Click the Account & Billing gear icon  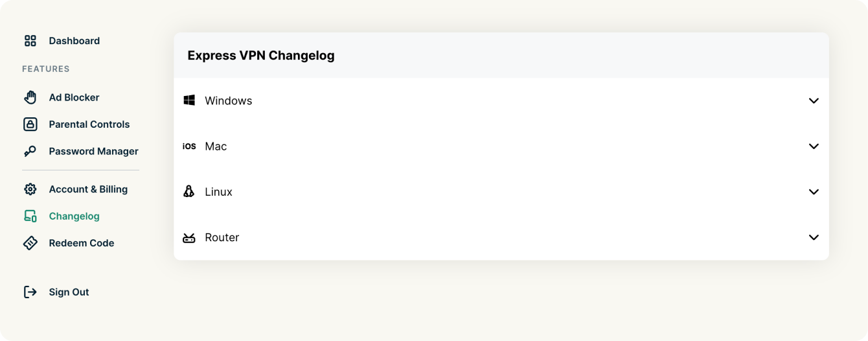pyautogui.click(x=30, y=189)
